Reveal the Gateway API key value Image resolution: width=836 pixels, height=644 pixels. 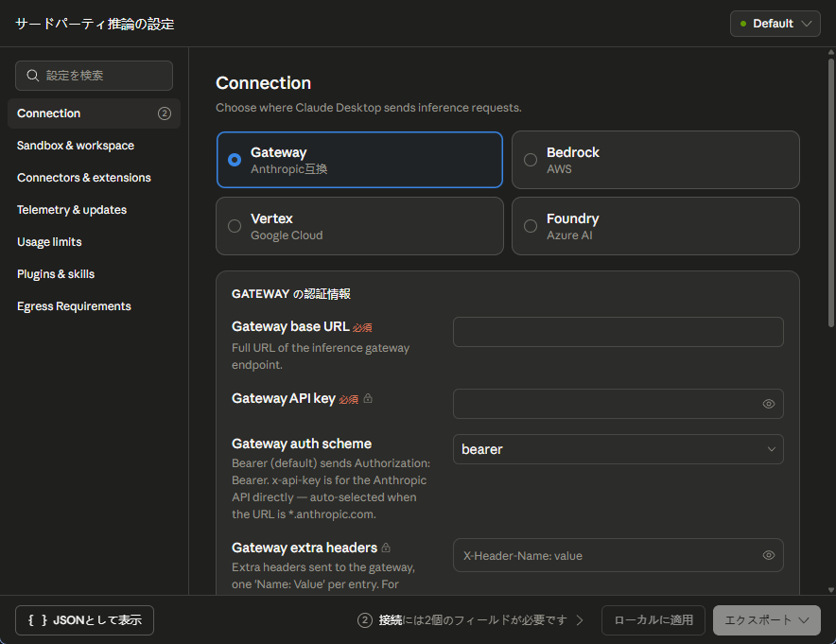768,404
